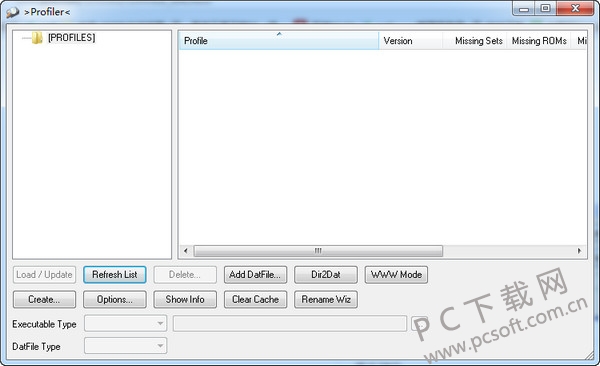Open the Add DatFile... dialog
Screen dimensions: 600x366
click(255, 274)
